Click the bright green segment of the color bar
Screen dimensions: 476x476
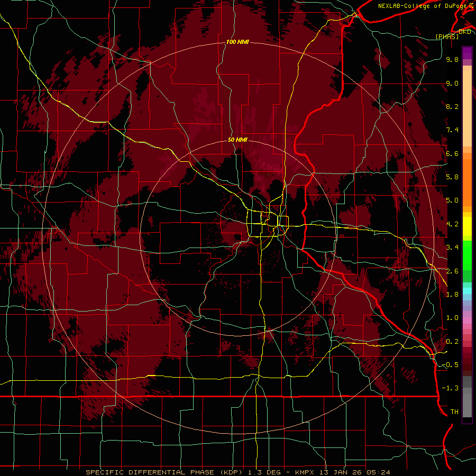click(467, 255)
